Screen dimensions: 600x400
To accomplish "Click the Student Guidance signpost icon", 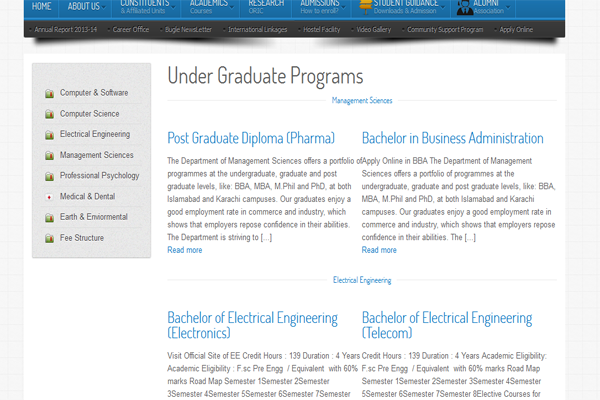I will click(x=365, y=7).
